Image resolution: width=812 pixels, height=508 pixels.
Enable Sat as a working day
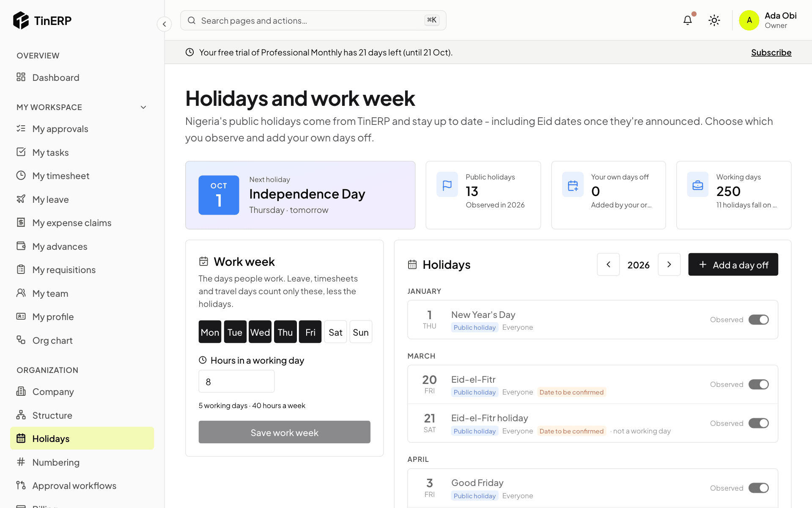click(335, 332)
